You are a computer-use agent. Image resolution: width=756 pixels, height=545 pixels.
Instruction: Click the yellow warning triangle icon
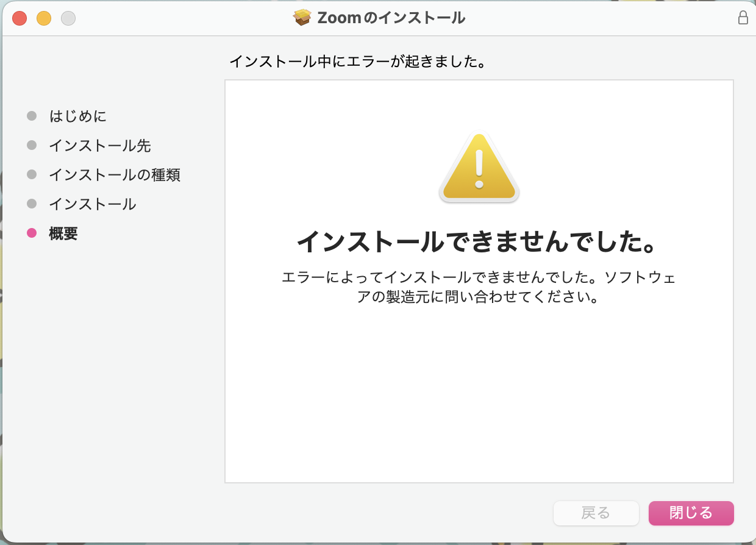479,167
